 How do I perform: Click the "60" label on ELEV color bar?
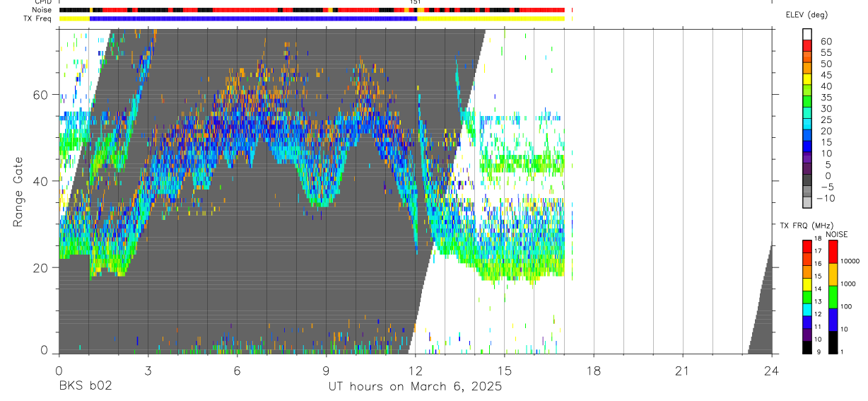pyautogui.click(x=826, y=41)
